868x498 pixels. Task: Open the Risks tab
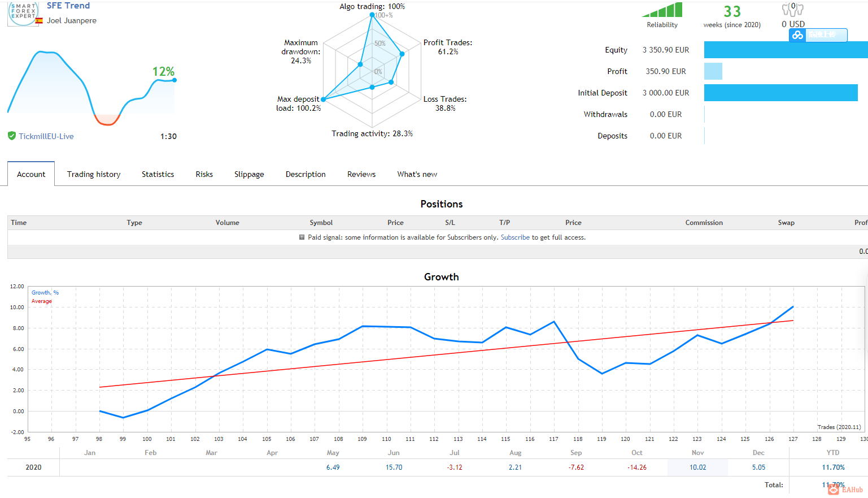click(204, 174)
